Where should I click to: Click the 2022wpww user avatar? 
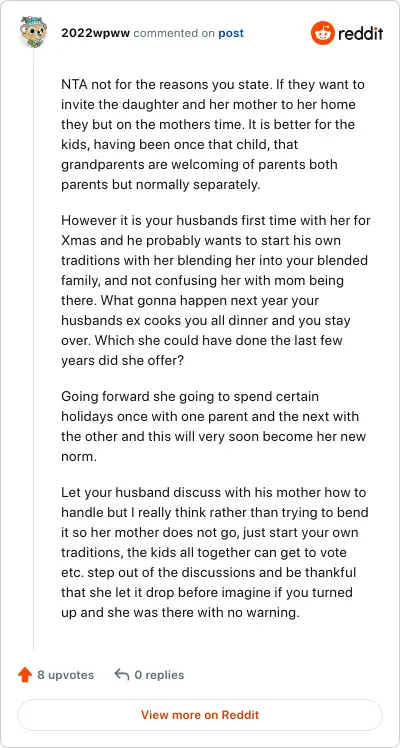point(33,31)
